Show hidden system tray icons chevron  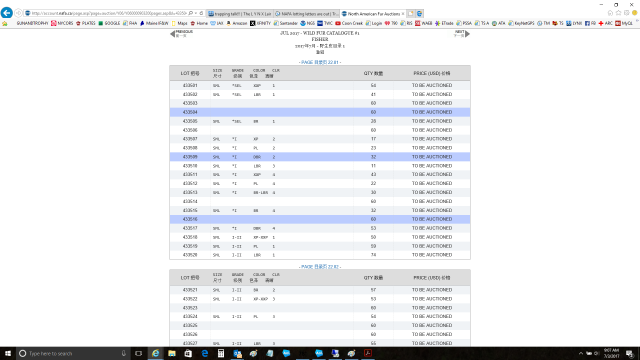tap(581, 353)
